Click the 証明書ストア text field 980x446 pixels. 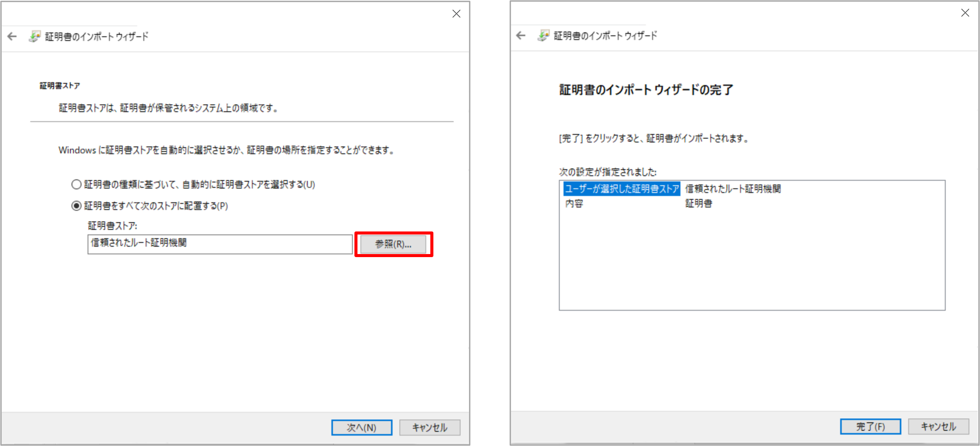click(220, 244)
